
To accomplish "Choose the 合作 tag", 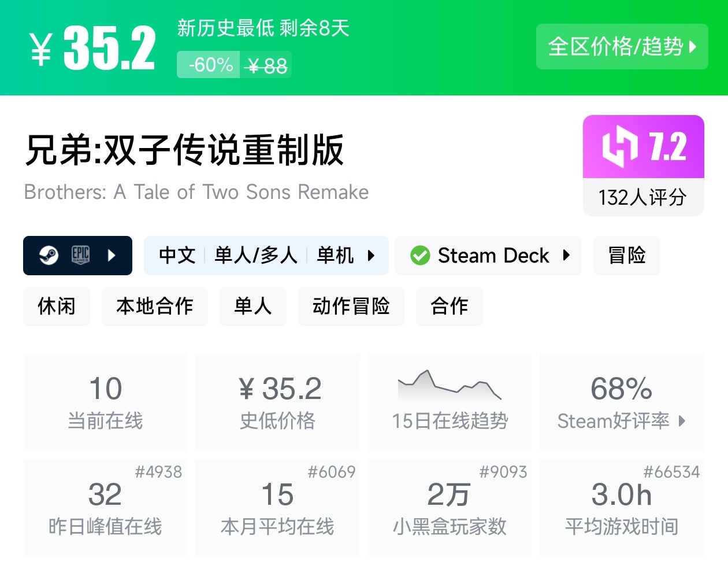I will [449, 306].
